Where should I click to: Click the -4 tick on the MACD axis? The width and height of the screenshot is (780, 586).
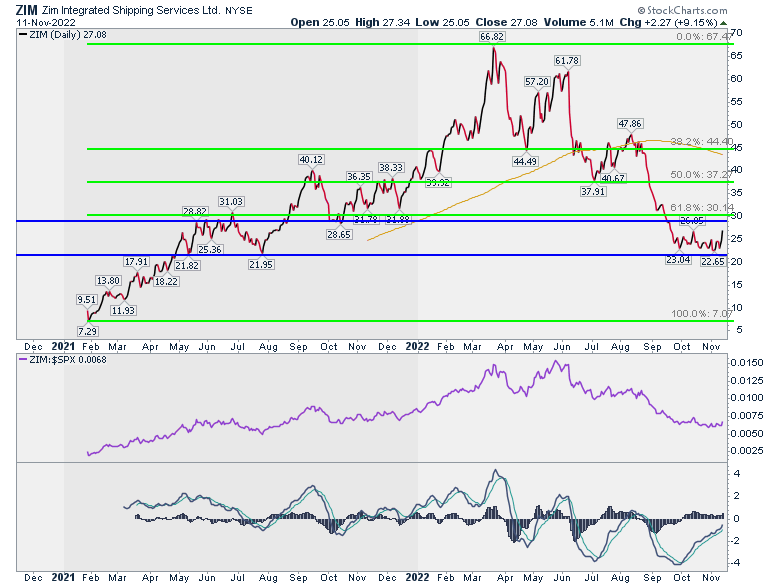tap(735, 563)
